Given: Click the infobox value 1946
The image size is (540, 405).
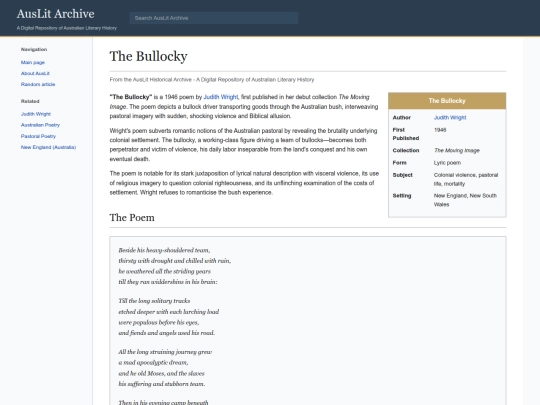Looking at the screenshot, I should click(x=440, y=130).
